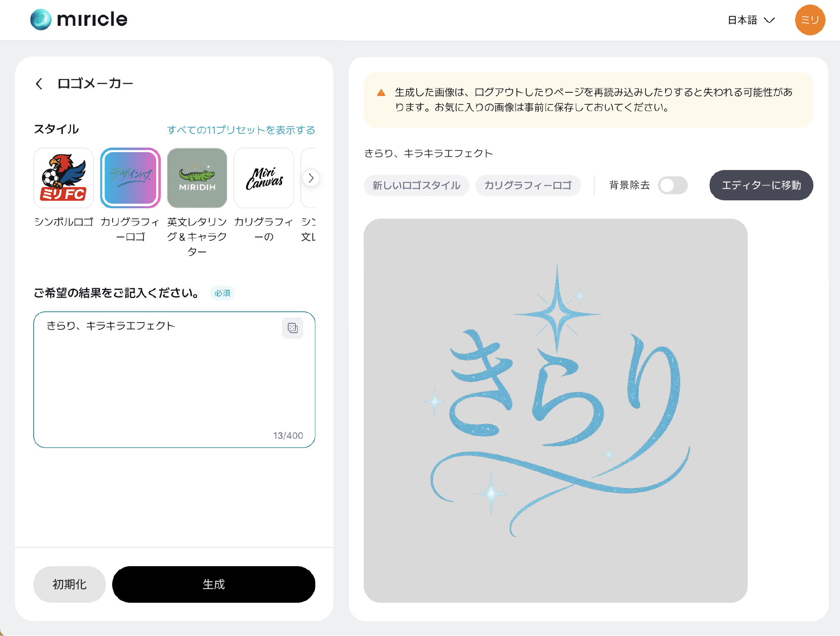The height and width of the screenshot is (636, 840).
Task: Select the カリグラフィーロゴ tag
Action: click(x=528, y=185)
